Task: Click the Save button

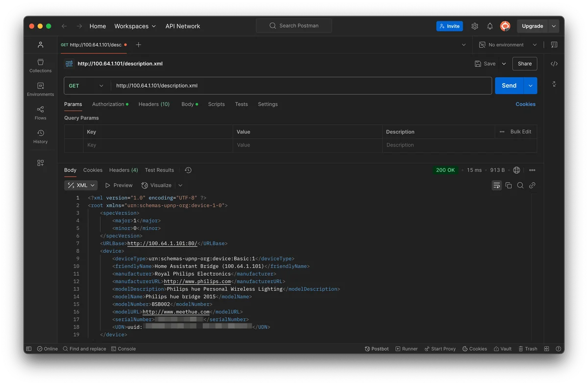Action: [485, 64]
